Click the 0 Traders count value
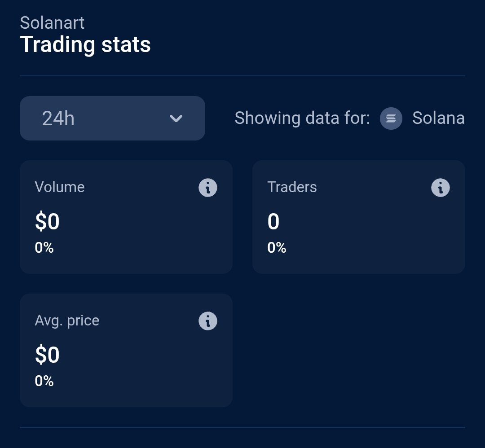The height and width of the screenshot is (448, 485). coord(273,222)
